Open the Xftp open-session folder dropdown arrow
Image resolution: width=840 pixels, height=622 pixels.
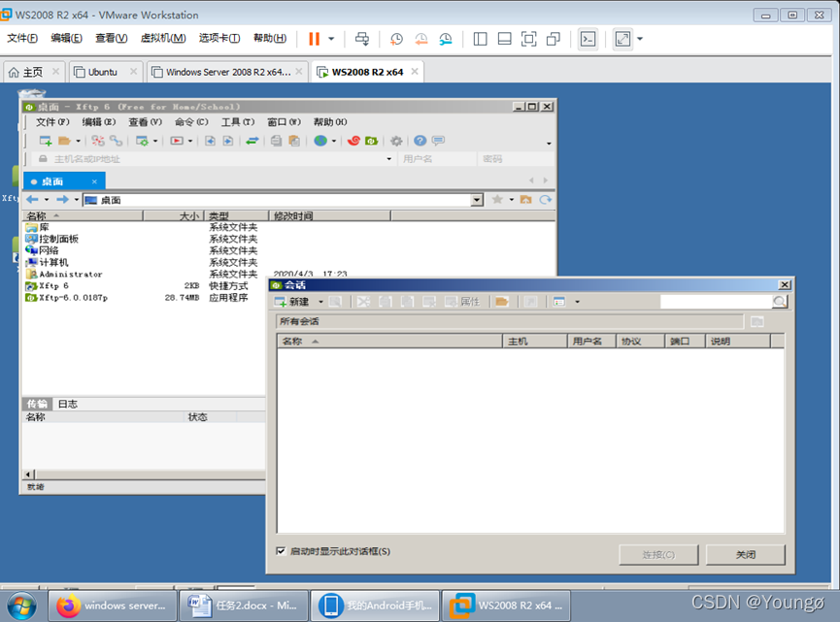(x=78, y=141)
